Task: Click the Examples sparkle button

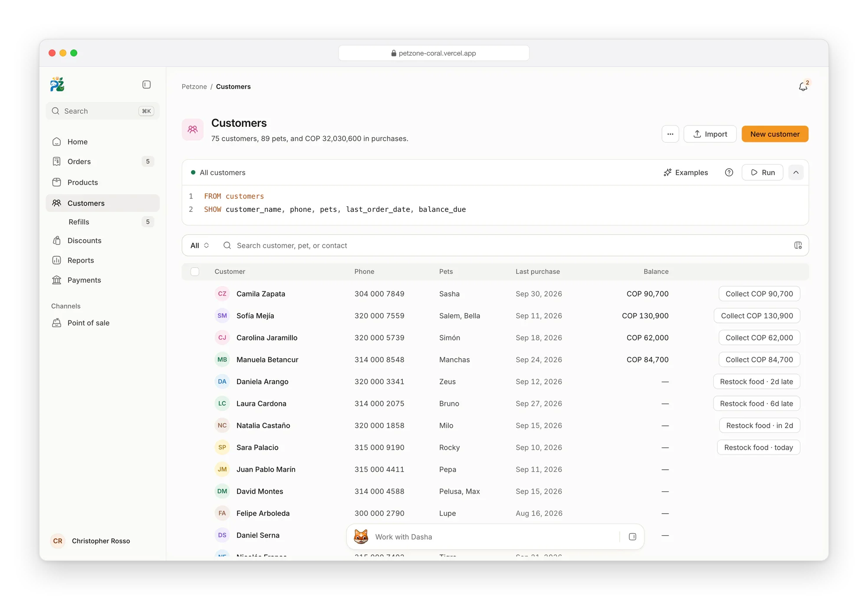Action: pyautogui.click(x=686, y=172)
